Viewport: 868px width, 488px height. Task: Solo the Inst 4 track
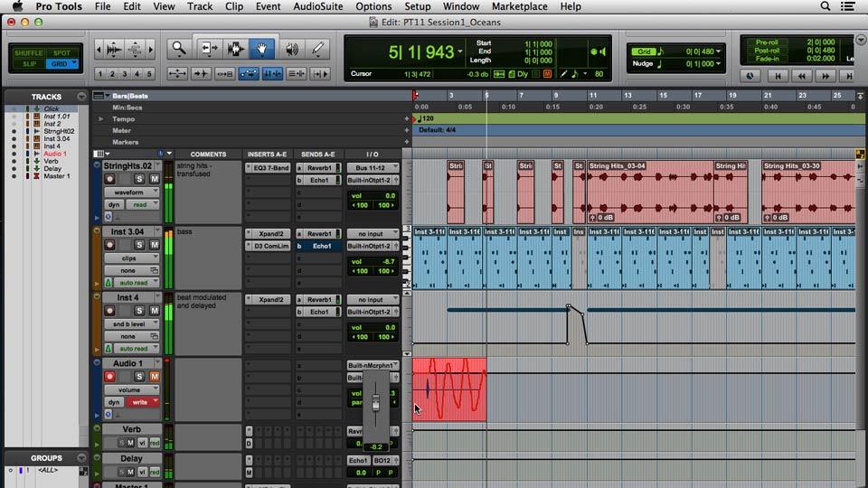139,310
